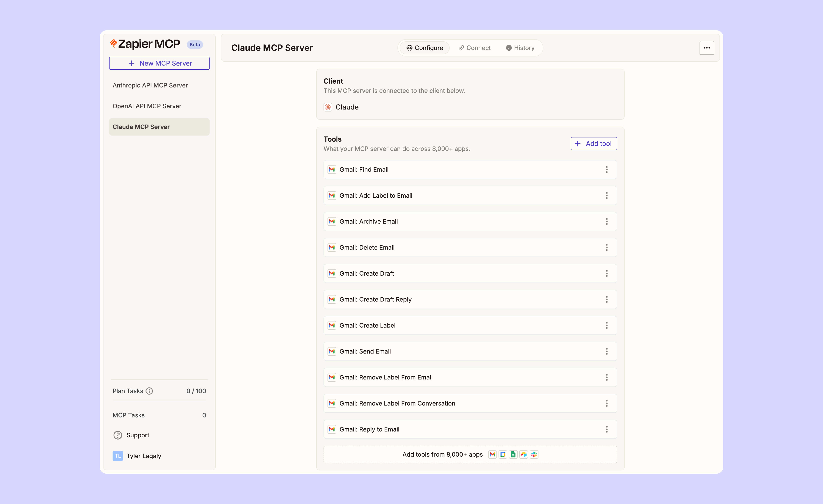Viewport: 823px width, 504px height.
Task: Select the Google Sheets app icon
Action: coord(513,455)
